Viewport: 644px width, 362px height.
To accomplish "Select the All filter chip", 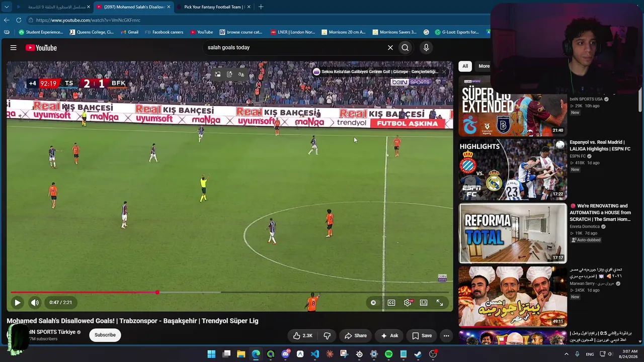I will 465,66.
